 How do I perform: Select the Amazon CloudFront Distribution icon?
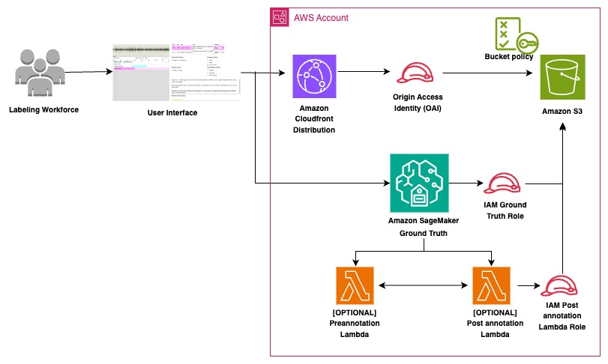click(314, 76)
